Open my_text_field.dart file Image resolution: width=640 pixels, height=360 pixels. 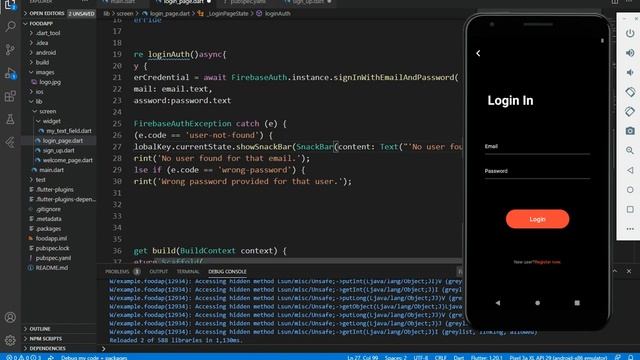[x=69, y=131]
